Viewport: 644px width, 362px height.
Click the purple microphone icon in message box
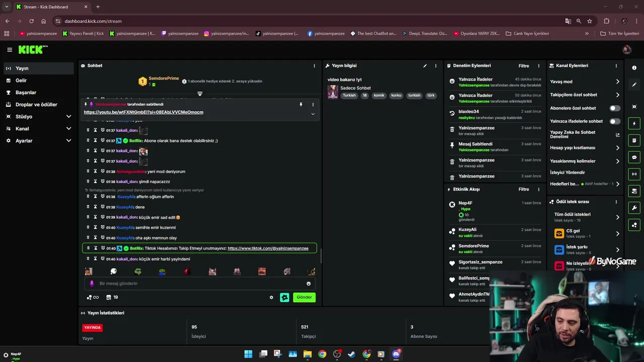(92, 284)
